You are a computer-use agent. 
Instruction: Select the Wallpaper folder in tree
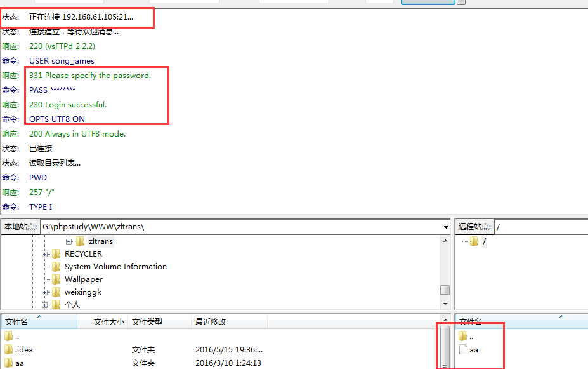point(83,279)
